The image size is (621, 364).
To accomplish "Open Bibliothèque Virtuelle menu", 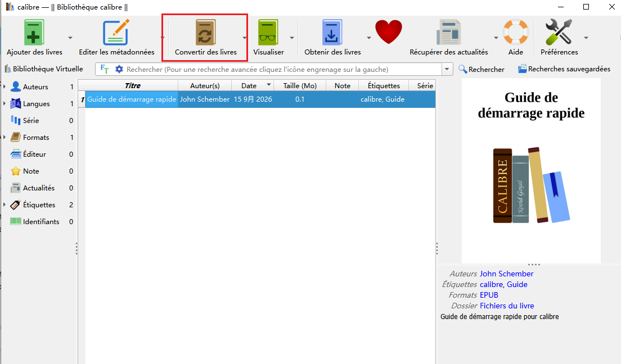I will pyautogui.click(x=44, y=69).
